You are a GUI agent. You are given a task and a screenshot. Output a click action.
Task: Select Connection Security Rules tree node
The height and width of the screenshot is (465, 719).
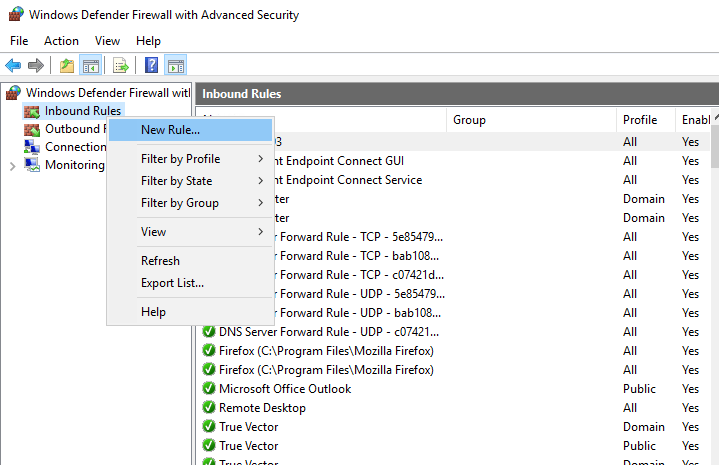tap(76, 147)
